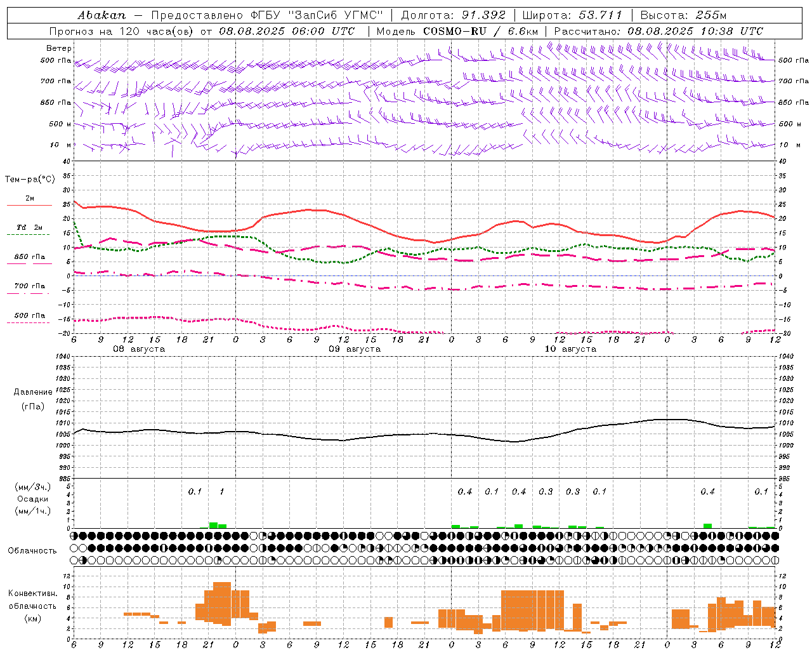Click the 'Td 2м' dew point legend label
812x650 pixels.
[x=30, y=227]
